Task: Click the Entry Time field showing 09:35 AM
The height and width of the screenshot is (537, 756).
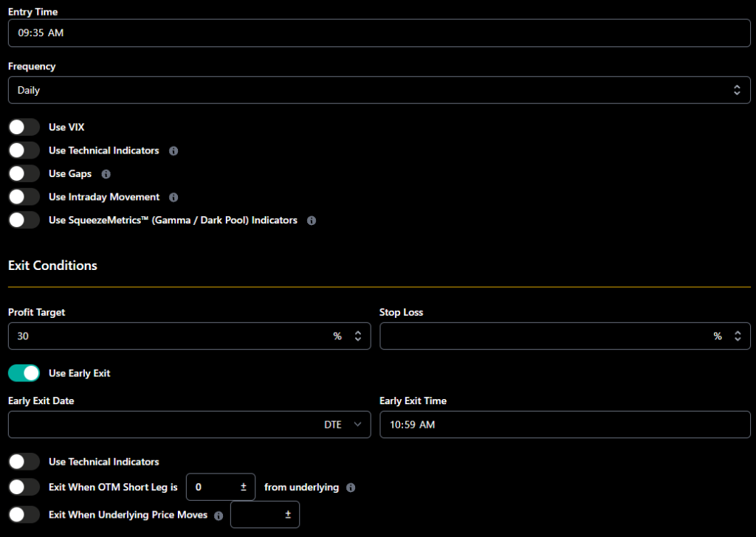Action: pos(379,33)
